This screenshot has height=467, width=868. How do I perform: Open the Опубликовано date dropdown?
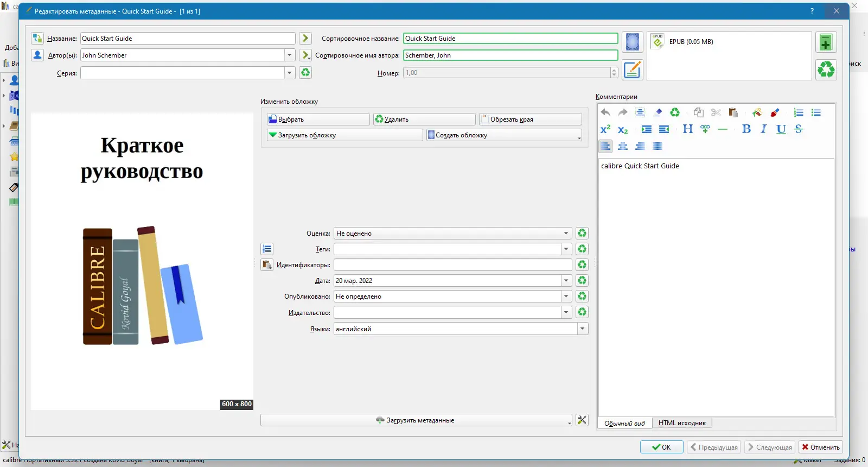pos(566,296)
